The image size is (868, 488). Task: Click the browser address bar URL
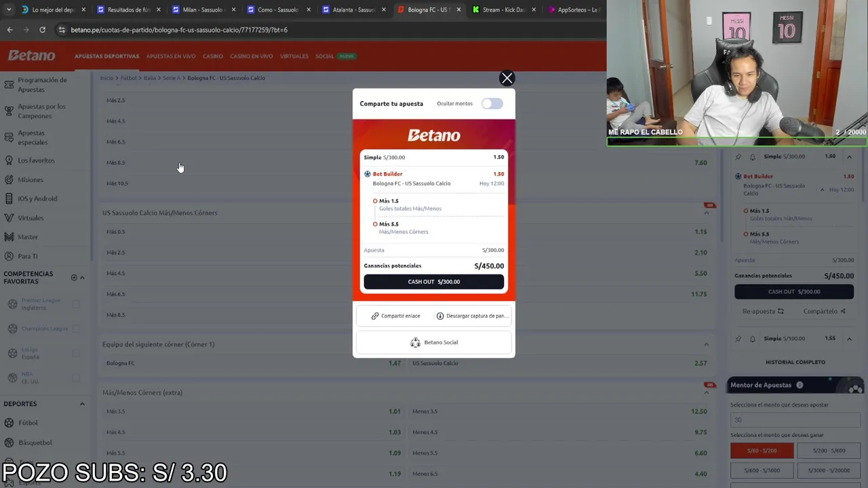pos(179,30)
